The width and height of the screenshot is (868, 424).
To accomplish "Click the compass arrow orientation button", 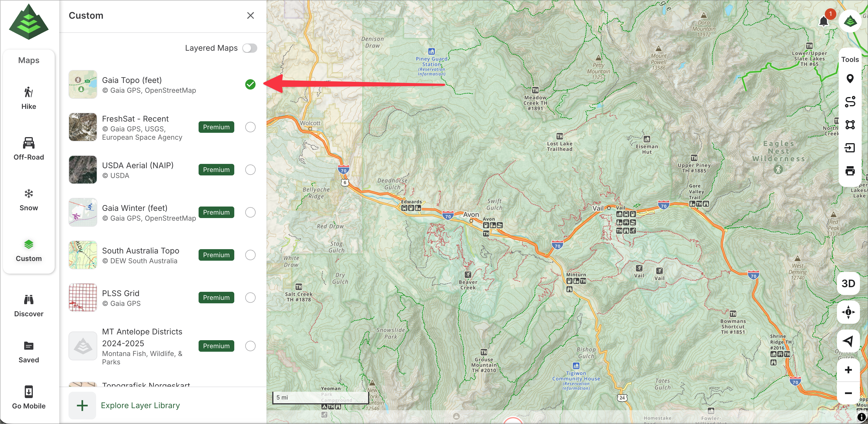I will tap(848, 341).
